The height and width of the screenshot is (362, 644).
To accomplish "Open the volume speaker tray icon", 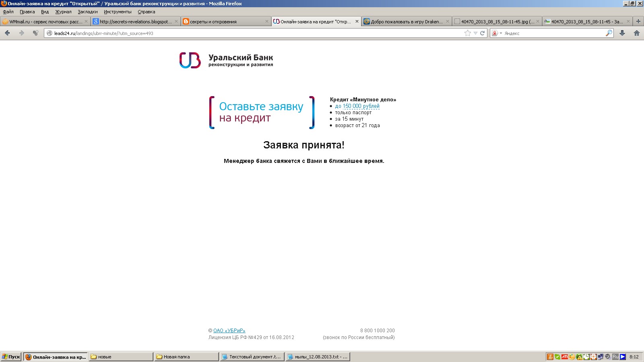I will coord(608,357).
